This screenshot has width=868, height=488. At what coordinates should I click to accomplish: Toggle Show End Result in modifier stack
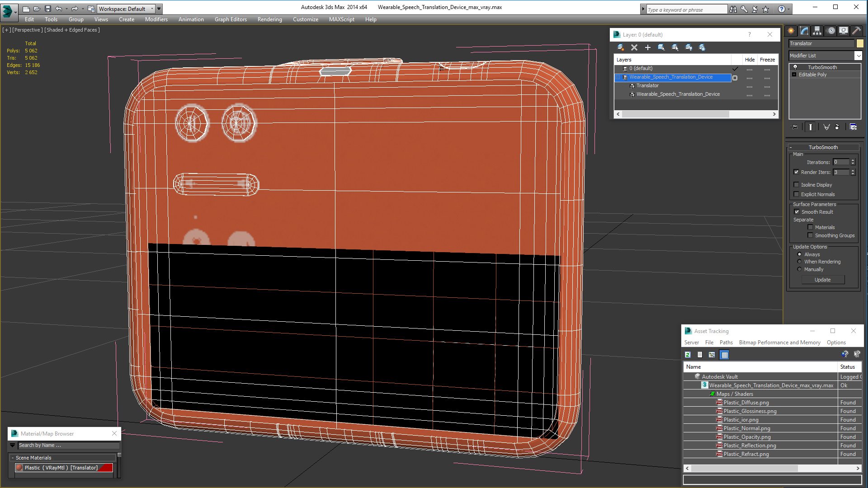[x=811, y=127]
